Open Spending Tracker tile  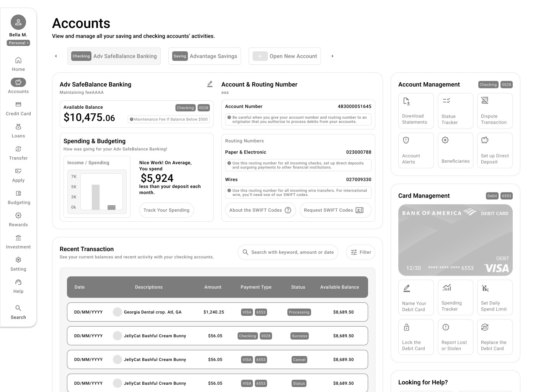[455, 298]
